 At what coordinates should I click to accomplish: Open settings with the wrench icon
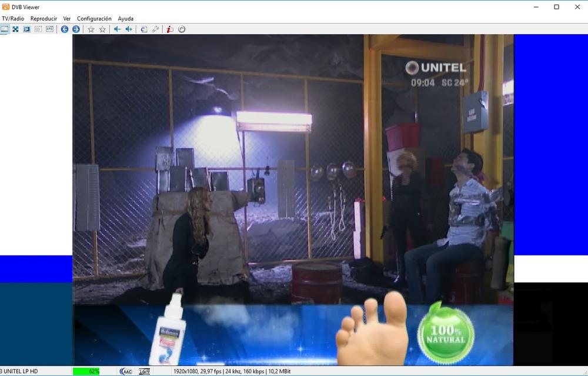point(155,29)
